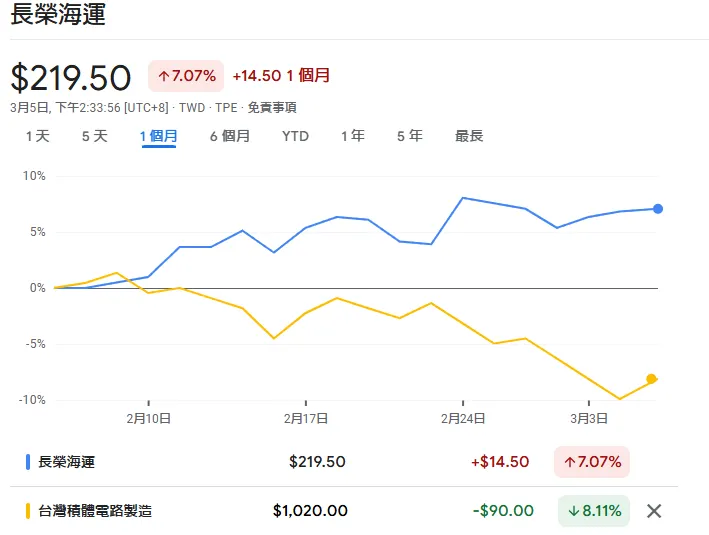This screenshot has width=709, height=535.
Task: Click the timestamp 3月5日, 下午2:33:56 text
Action: pyautogui.click(x=66, y=108)
